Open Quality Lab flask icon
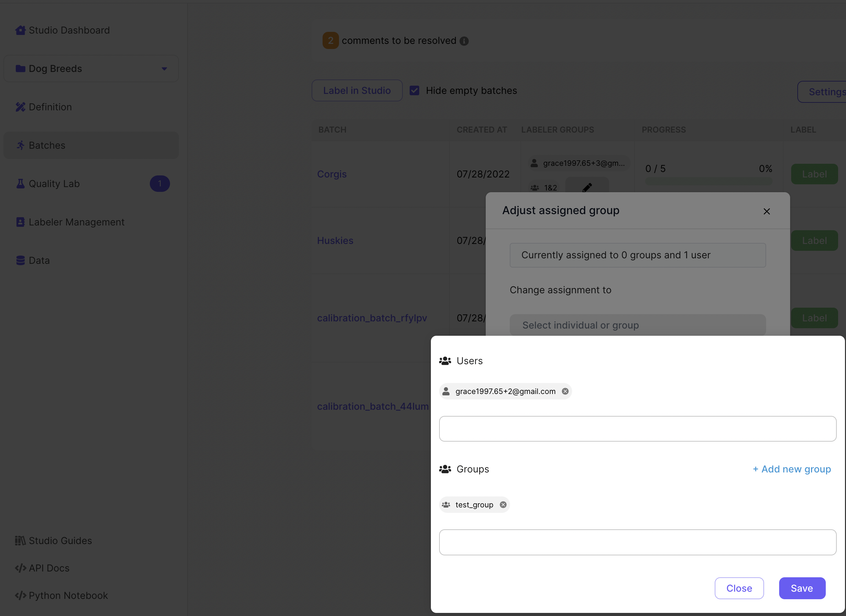 [x=20, y=184]
